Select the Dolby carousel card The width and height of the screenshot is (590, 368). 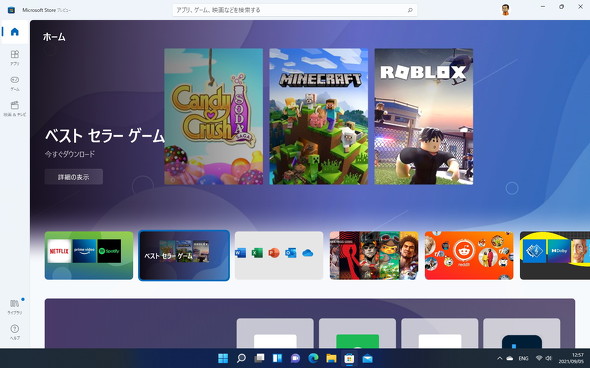[x=555, y=255]
